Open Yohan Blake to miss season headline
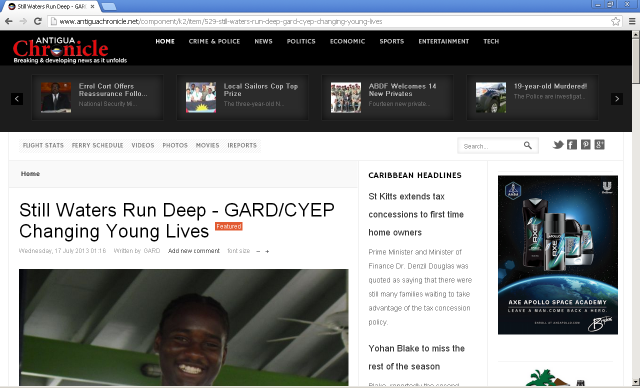 click(416, 357)
